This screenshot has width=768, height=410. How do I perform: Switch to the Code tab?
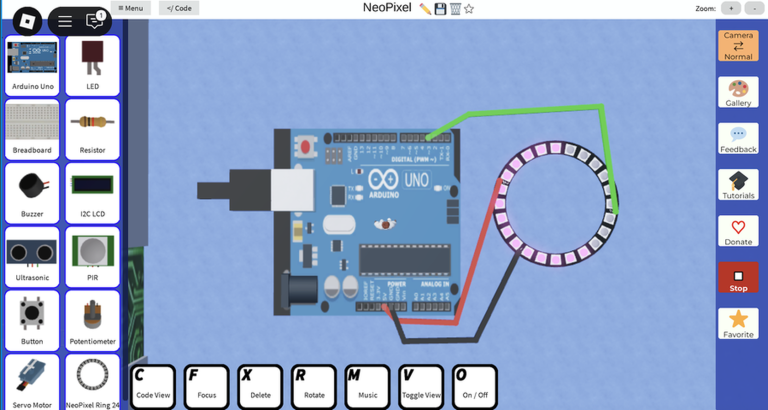(x=179, y=8)
